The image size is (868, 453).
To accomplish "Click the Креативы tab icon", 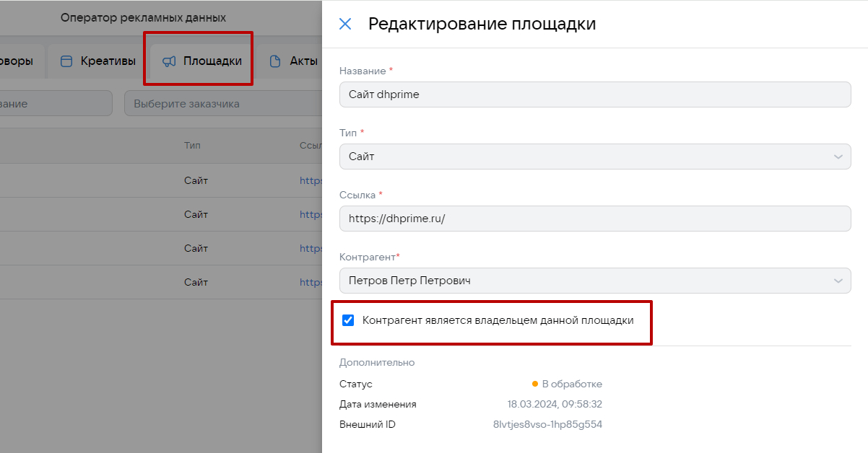I will click(x=66, y=61).
